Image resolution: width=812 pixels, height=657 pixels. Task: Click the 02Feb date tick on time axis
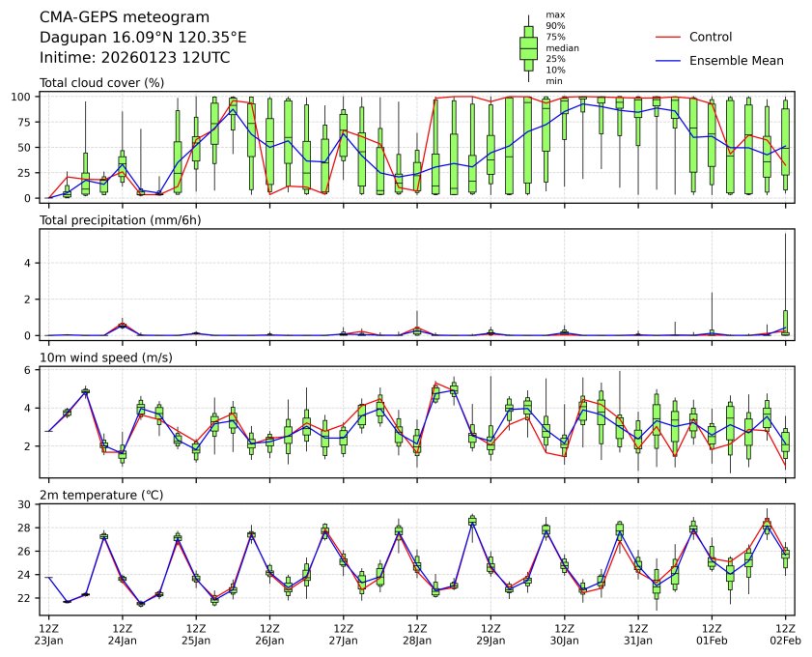pyautogui.click(x=785, y=640)
